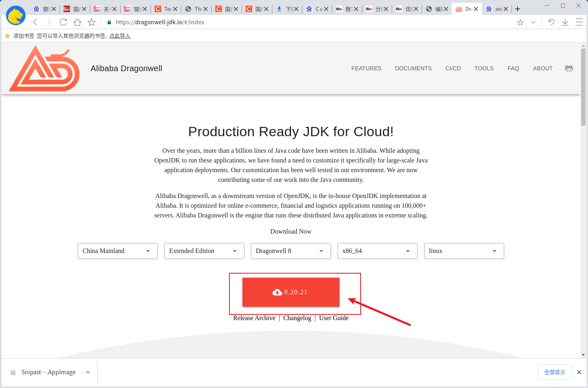Download version 8.20.21 with red button
Viewport: 588px width, 388px height.
point(291,292)
